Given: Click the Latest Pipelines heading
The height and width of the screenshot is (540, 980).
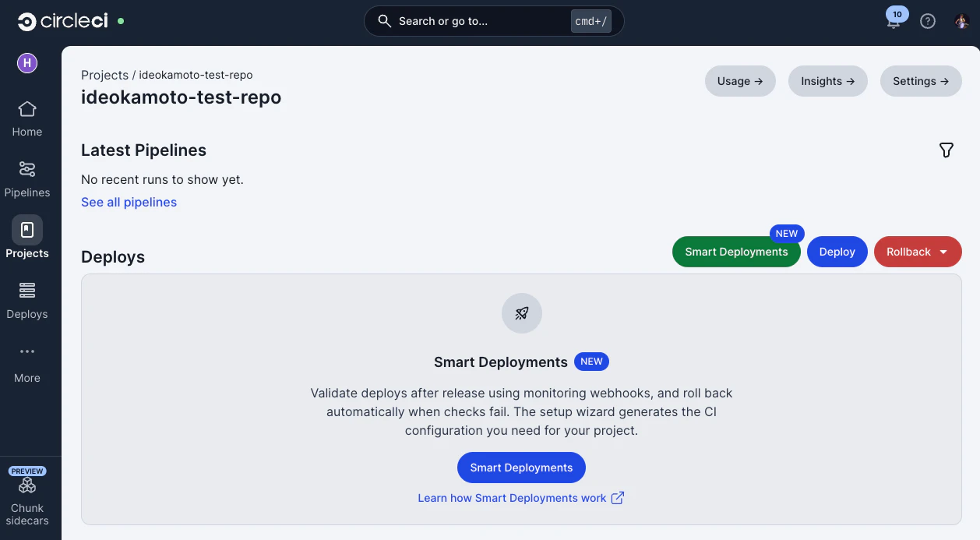Looking at the screenshot, I should (x=143, y=150).
